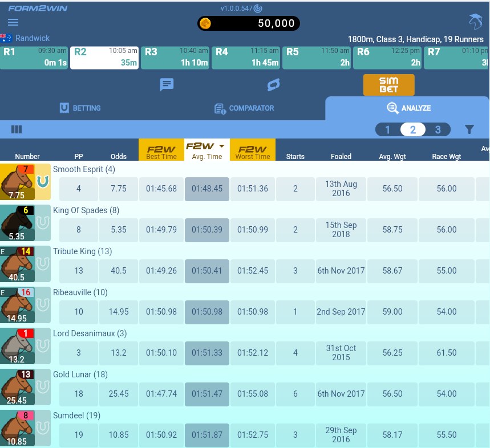Sort by F2W Best Time column
The height and width of the screenshot is (448, 490).
[x=161, y=150]
